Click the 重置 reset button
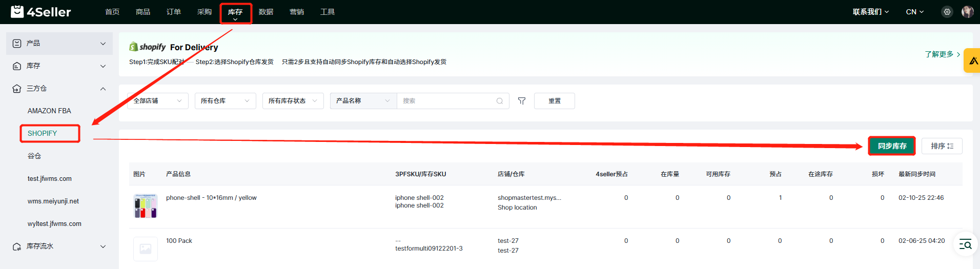Image resolution: width=980 pixels, height=269 pixels. (555, 101)
